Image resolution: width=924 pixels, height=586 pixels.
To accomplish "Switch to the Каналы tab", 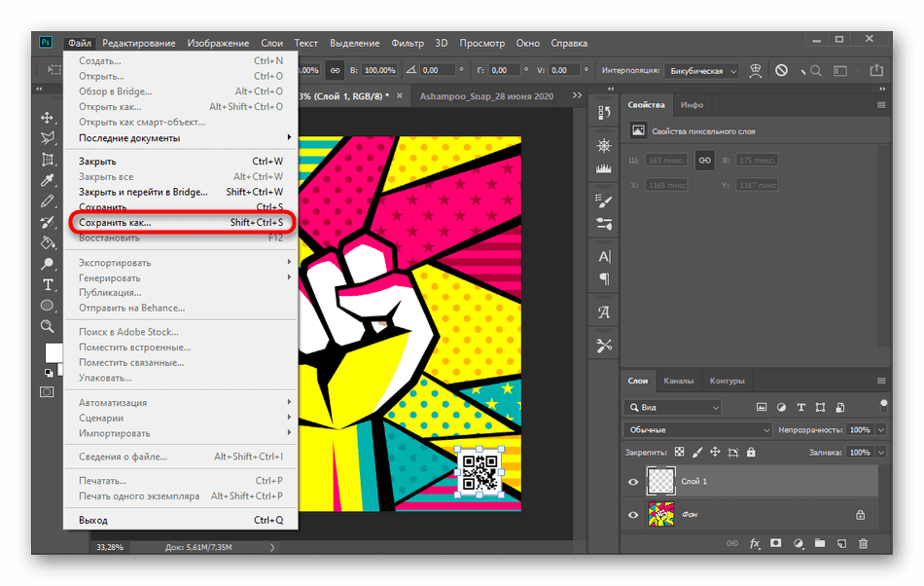I will click(x=678, y=381).
